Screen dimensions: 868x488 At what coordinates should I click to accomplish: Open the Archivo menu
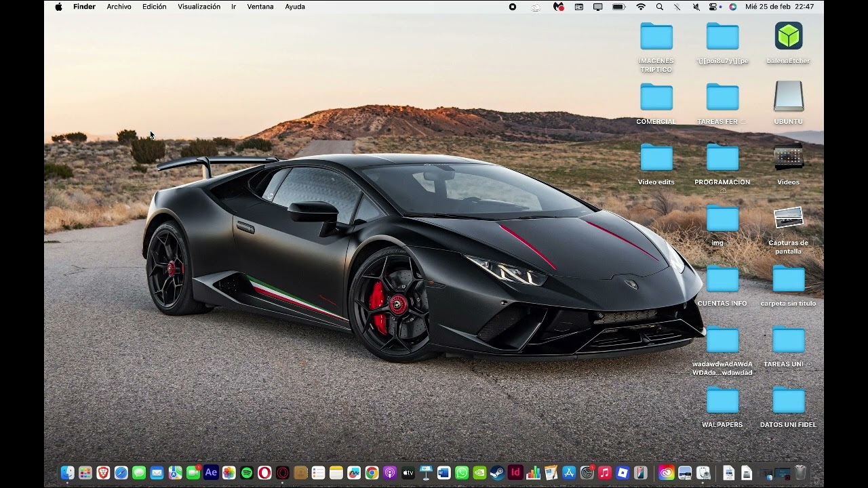[x=119, y=7]
